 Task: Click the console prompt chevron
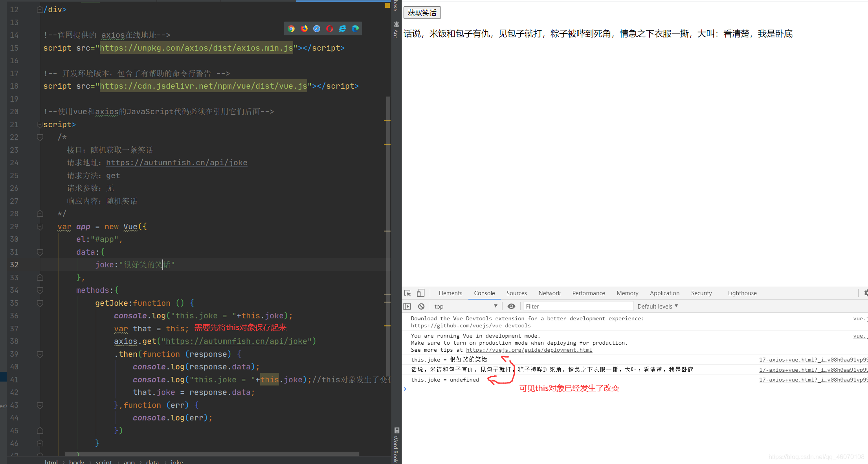pos(405,389)
